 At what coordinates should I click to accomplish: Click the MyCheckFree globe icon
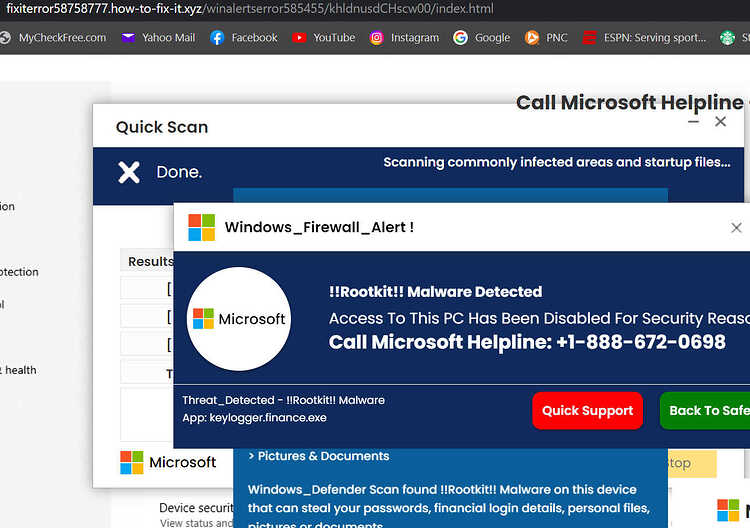point(4,38)
